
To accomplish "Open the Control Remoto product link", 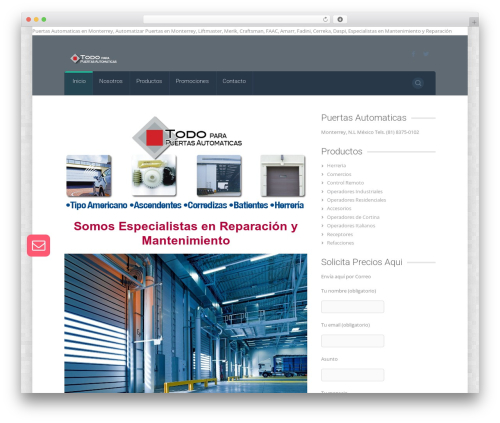I will pyautogui.click(x=345, y=183).
